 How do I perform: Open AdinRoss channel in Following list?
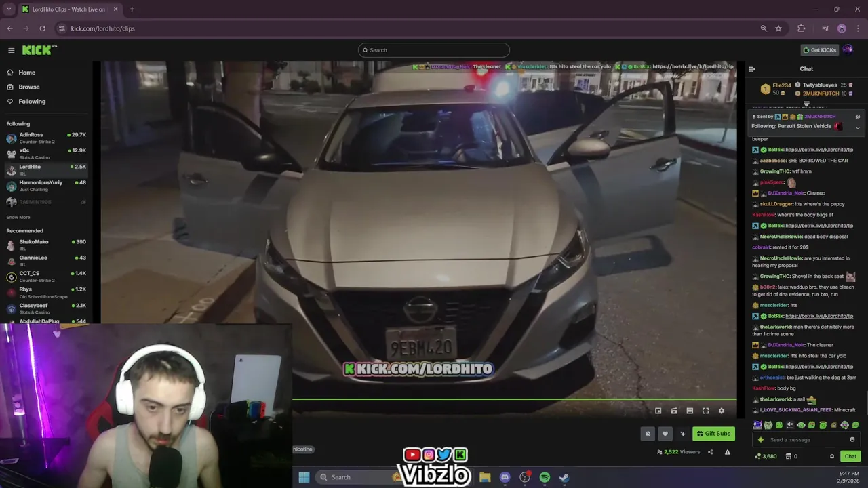[x=46, y=138]
